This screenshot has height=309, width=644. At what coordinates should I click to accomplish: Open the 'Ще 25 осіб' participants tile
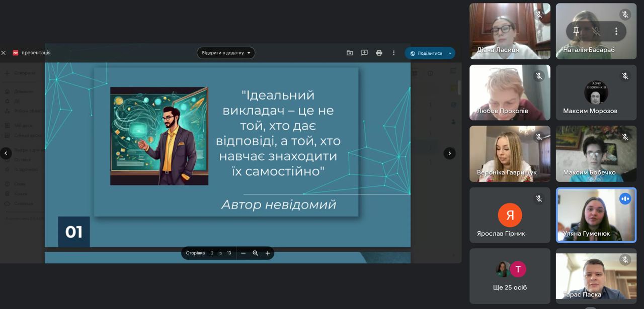point(510,276)
